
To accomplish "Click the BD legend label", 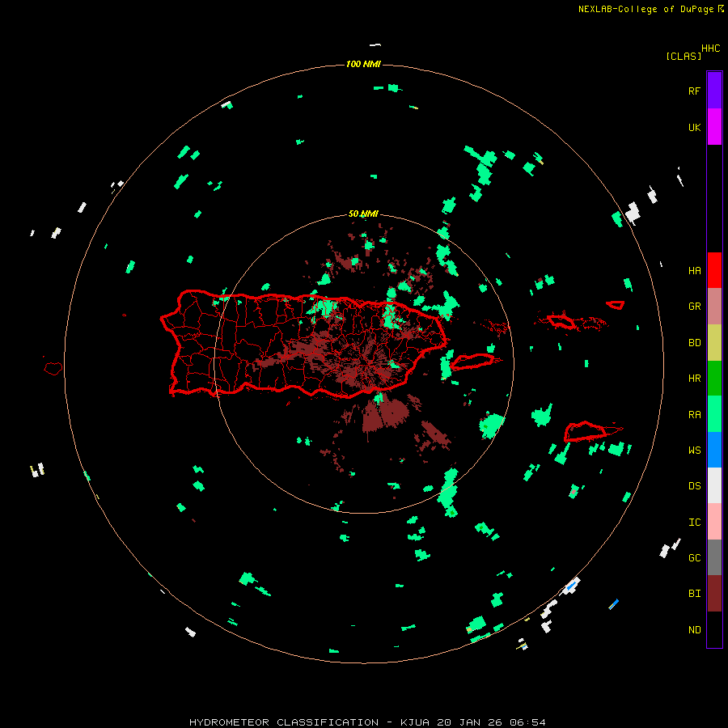I will [x=694, y=343].
